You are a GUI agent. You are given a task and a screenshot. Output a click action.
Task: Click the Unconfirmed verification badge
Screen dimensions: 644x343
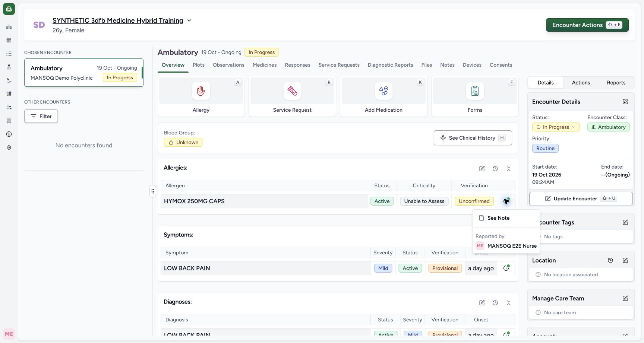pos(474,201)
